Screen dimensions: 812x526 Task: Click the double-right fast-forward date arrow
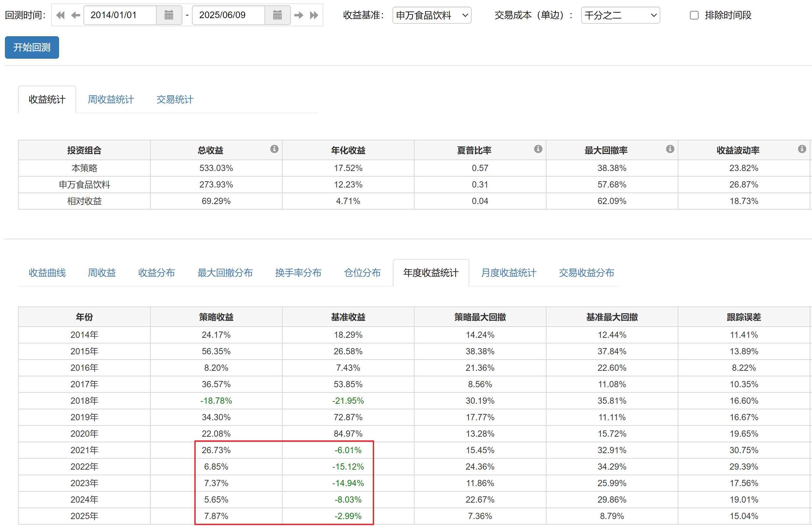(x=314, y=15)
